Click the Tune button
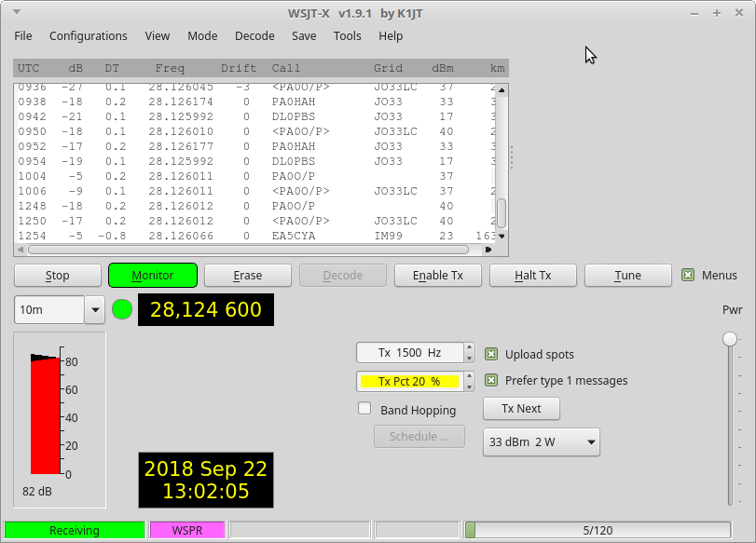 click(x=627, y=276)
